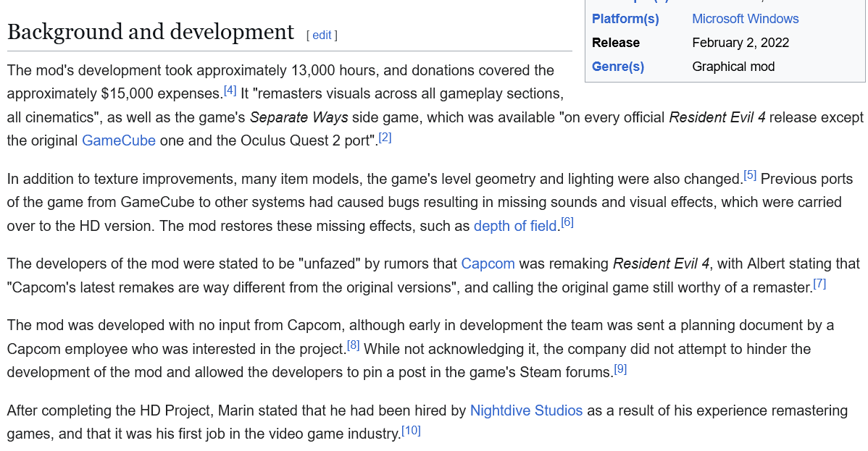Jump to citation reference [7]

tap(820, 284)
